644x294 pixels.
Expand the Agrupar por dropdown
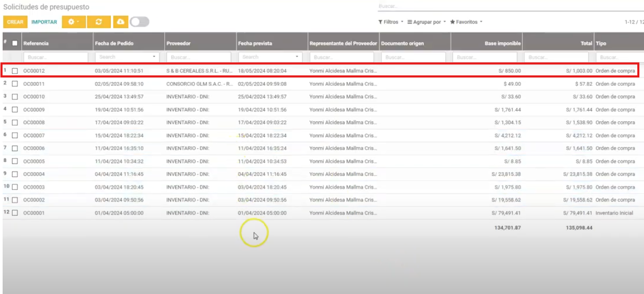[x=426, y=22]
